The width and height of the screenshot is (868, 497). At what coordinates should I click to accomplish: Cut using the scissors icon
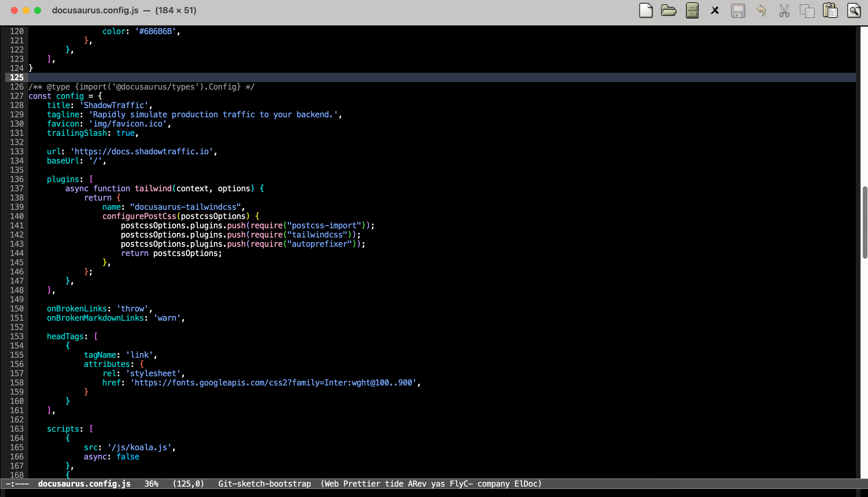point(784,11)
